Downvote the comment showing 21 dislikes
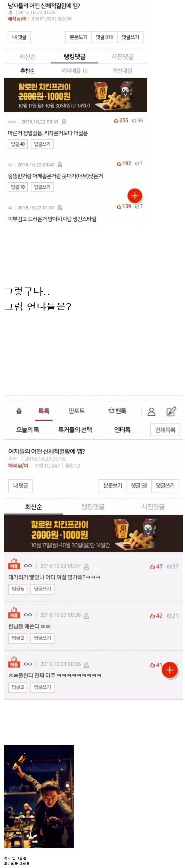This screenshot has width=185, height=868. coord(170,616)
